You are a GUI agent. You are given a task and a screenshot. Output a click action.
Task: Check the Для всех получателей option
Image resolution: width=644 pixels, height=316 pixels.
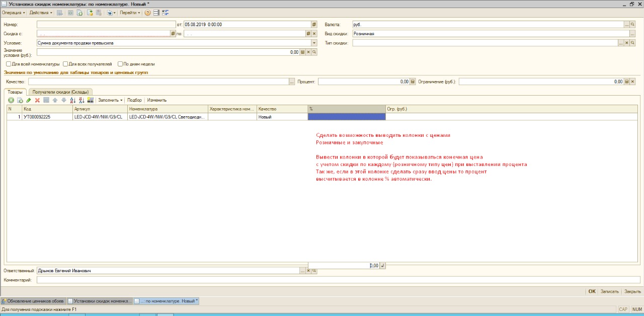coord(65,64)
